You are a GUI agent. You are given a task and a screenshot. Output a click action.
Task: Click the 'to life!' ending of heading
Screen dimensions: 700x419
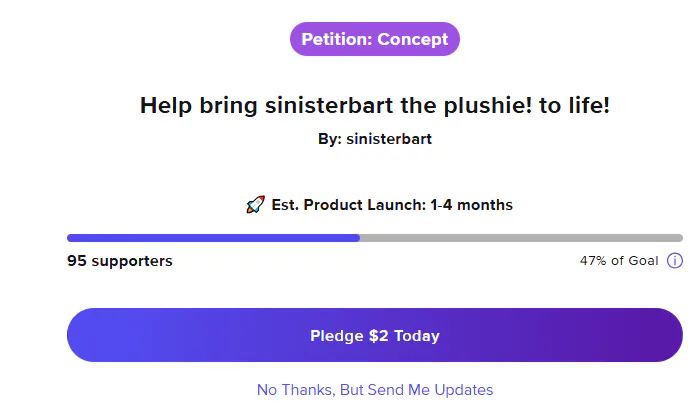pyautogui.click(x=574, y=106)
